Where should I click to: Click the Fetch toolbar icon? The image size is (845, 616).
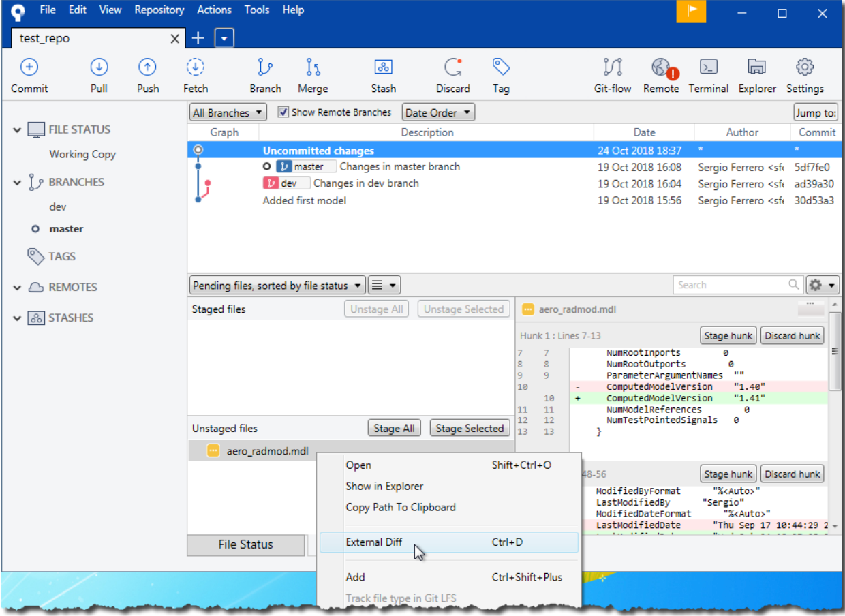(x=196, y=67)
